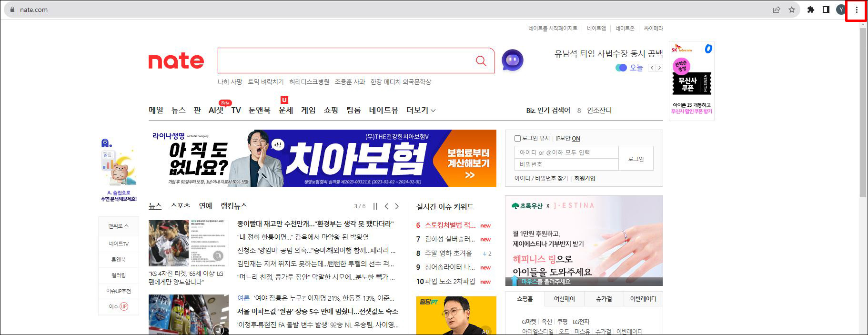The image size is (868, 335).
Task: Toggle the Chrome side panel icon
Action: 826,10
